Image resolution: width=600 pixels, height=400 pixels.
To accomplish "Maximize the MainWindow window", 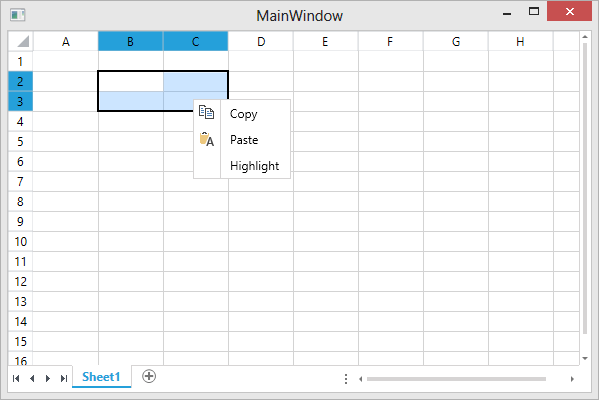I will (534, 12).
